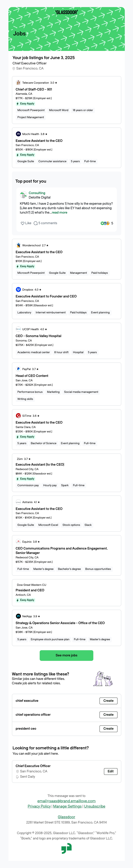
Task: Click the SiTime logo icon
Action: 18,416
